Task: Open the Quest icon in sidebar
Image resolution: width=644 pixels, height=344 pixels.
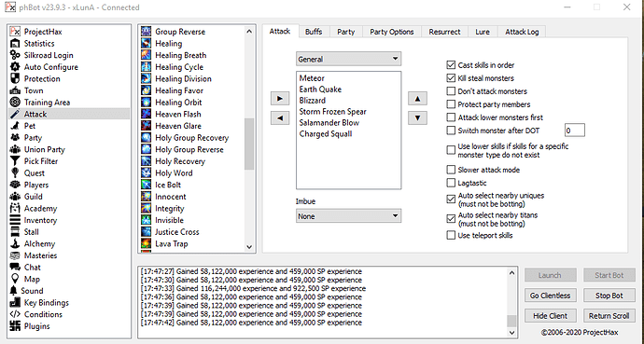Action: coord(15,173)
